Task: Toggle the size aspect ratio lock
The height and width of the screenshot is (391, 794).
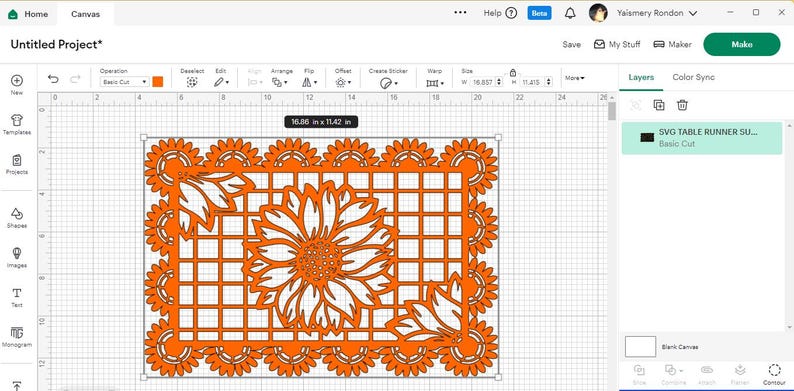Action: coord(512,73)
